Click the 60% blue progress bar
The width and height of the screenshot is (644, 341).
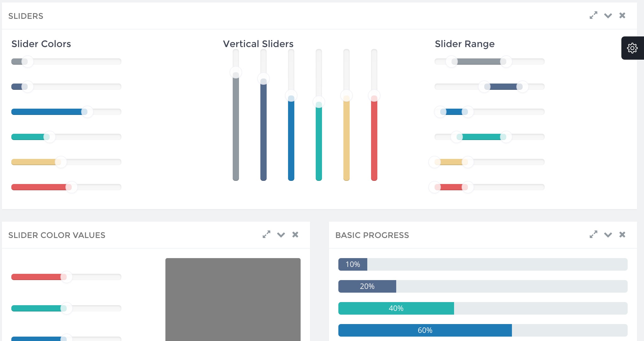click(425, 330)
